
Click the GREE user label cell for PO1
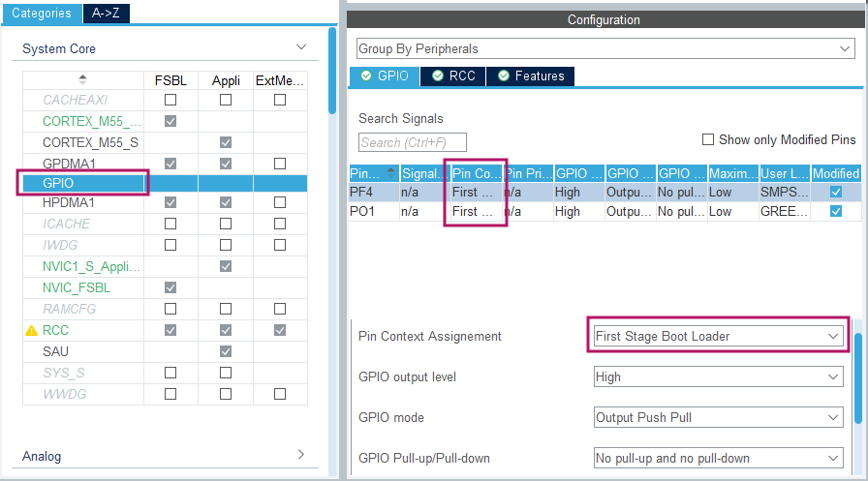tap(784, 211)
